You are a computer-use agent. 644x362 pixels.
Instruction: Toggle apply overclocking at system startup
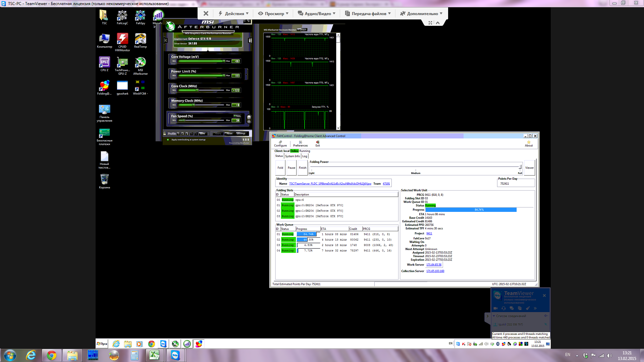click(168, 140)
